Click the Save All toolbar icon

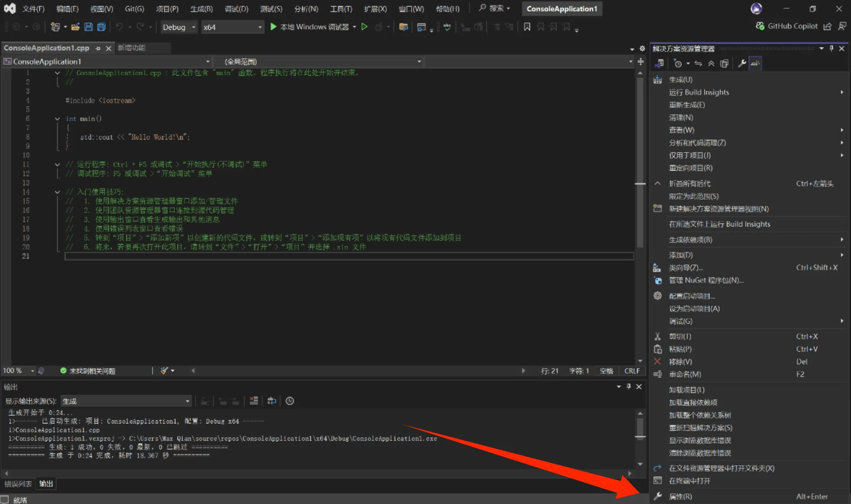[101, 27]
